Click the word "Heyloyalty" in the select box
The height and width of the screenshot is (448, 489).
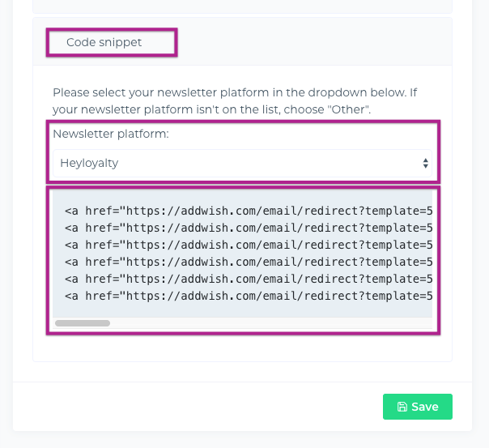pos(89,163)
